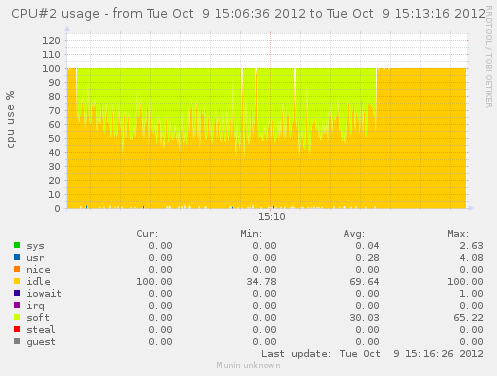Click the graph title CPU#2 usage

click(55, 14)
